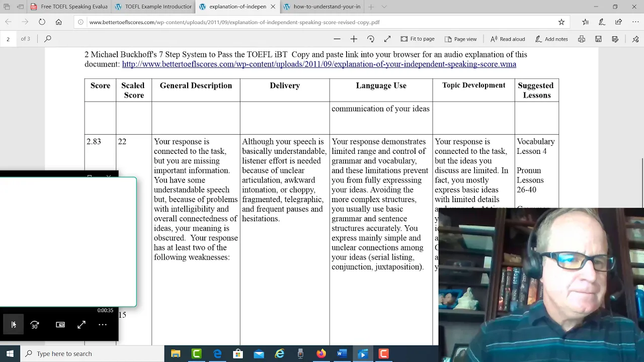
Task: Share this page
Action: (x=618, y=22)
